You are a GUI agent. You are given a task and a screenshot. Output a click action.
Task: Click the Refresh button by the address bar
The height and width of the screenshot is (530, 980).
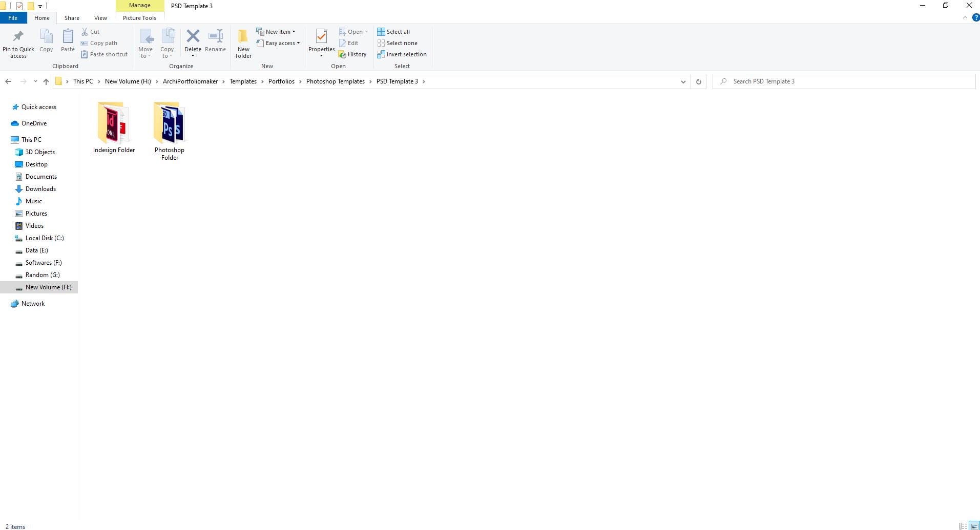click(698, 81)
